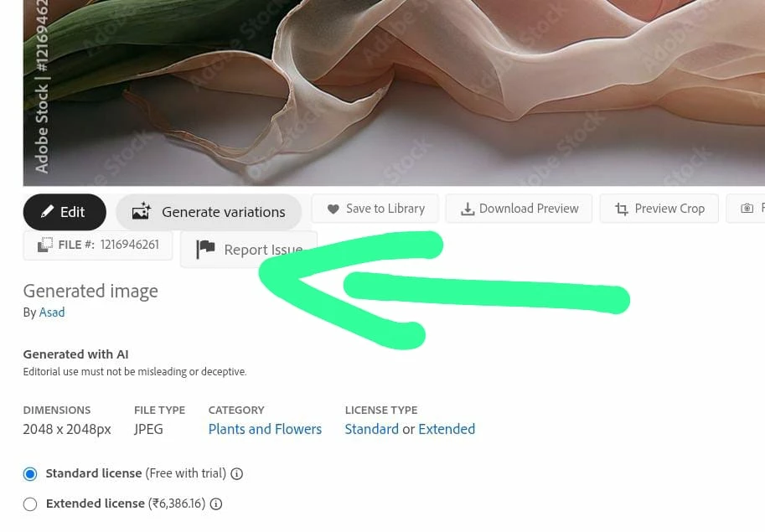This screenshot has width=765, height=532.
Task: Click the flag icon for Report Issue
Action: pos(205,249)
